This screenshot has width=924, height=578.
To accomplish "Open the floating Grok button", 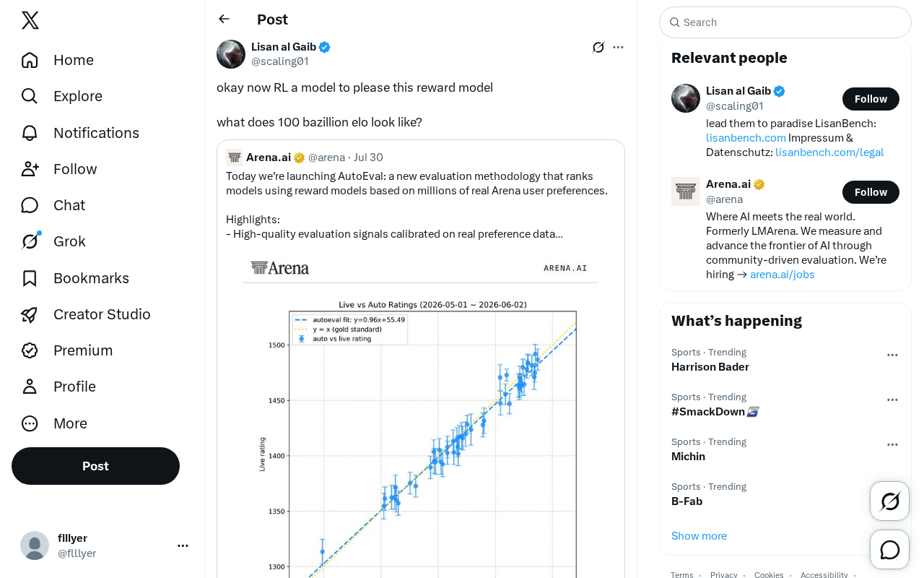I will coord(889,501).
